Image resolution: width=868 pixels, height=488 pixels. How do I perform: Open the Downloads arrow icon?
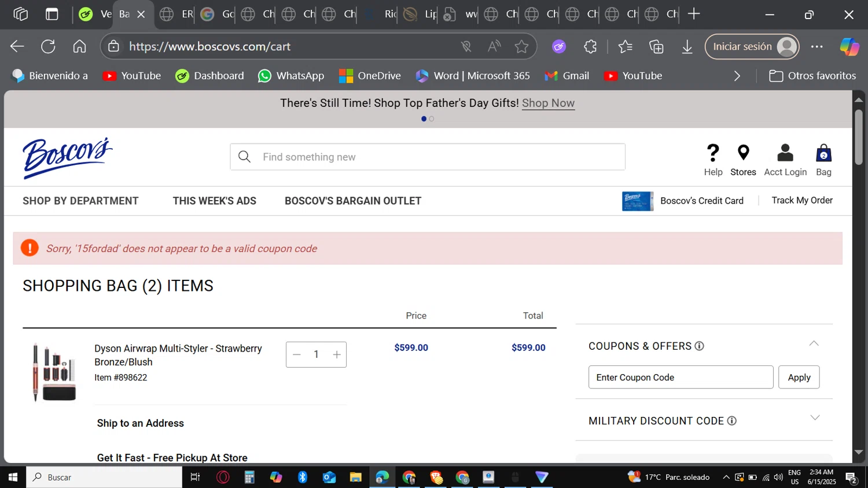pyautogui.click(x=687, y=47)
